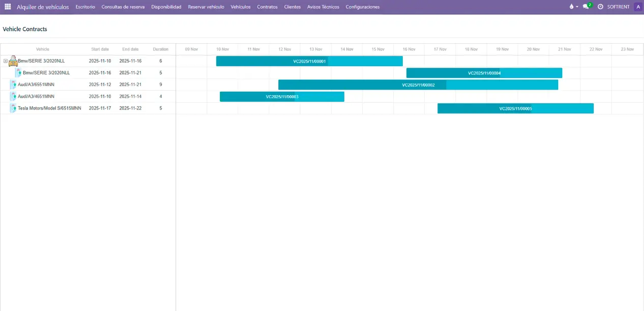
Task: Select the Tesla Motors/Model S/6515MNN row
Action: pos(49,108)
